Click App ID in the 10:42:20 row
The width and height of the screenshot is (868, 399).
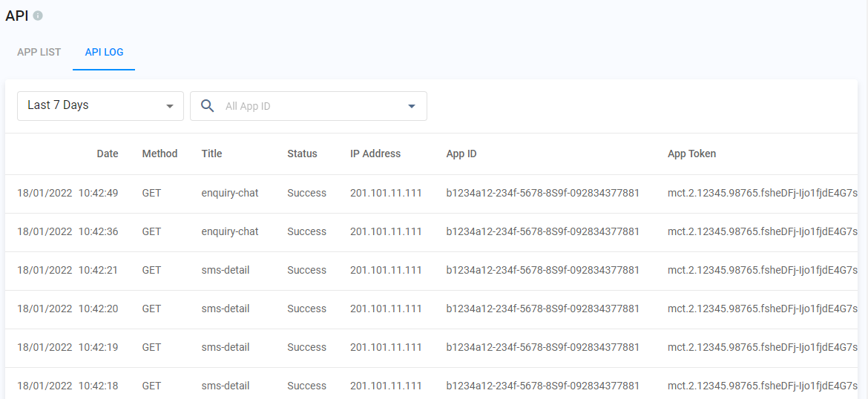pos(542,309)
